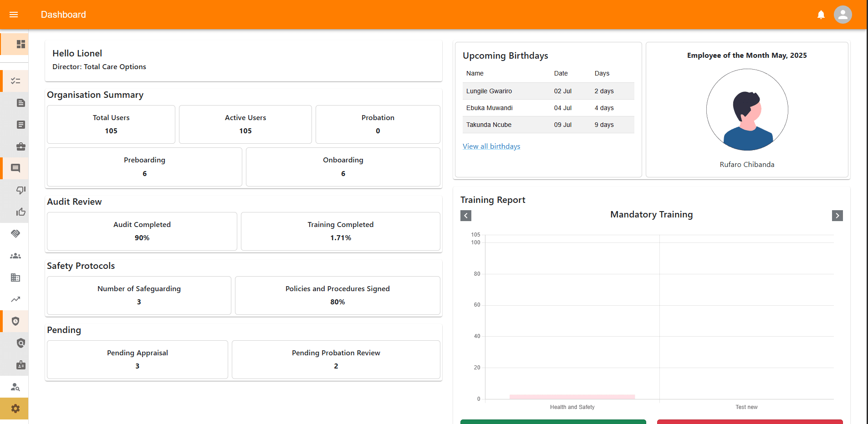Open the people group icon in sidebar
This screenshot has width=868, height=424.
pos(15,256)
